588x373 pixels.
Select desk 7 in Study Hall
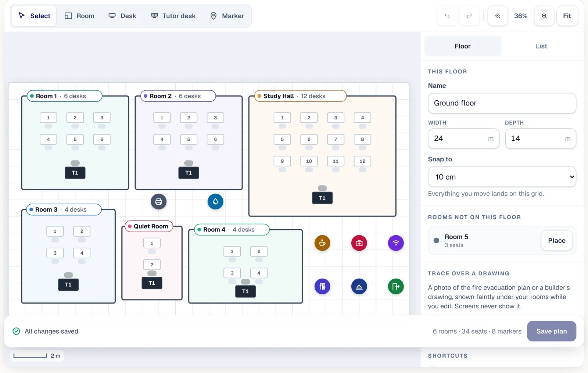click(x=336, y=139)
